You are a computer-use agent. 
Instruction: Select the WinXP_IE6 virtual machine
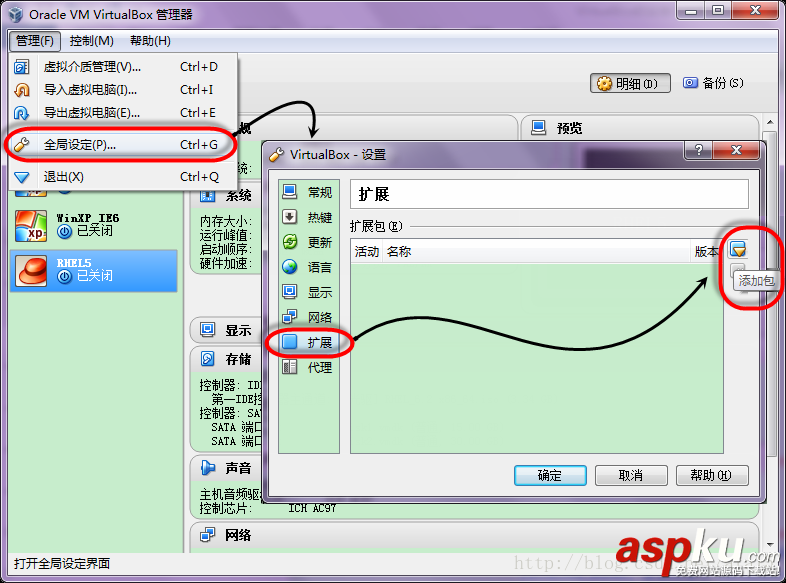94,226
